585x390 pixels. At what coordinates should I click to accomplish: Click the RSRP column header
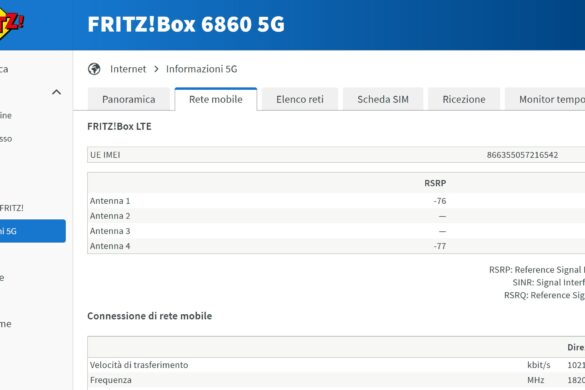tap(435, 183)
